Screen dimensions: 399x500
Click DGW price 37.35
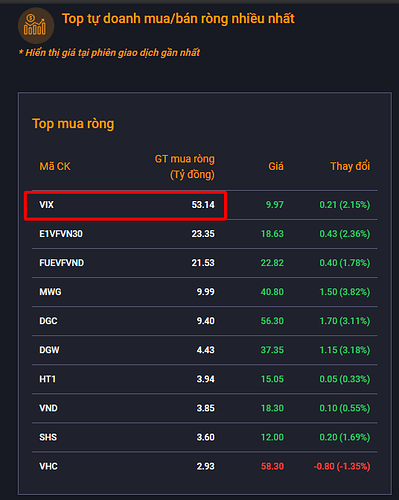[x=272, y=350]
